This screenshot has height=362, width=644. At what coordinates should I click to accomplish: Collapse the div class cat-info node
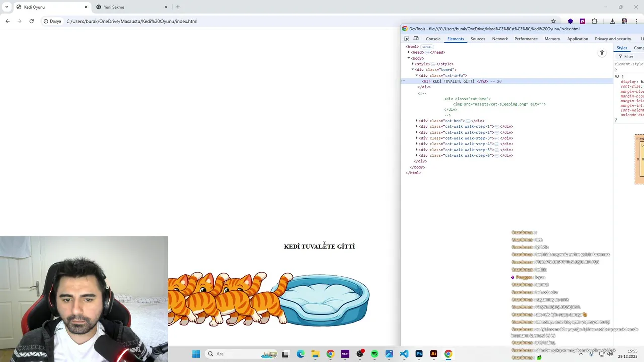[x=417, y=75]
